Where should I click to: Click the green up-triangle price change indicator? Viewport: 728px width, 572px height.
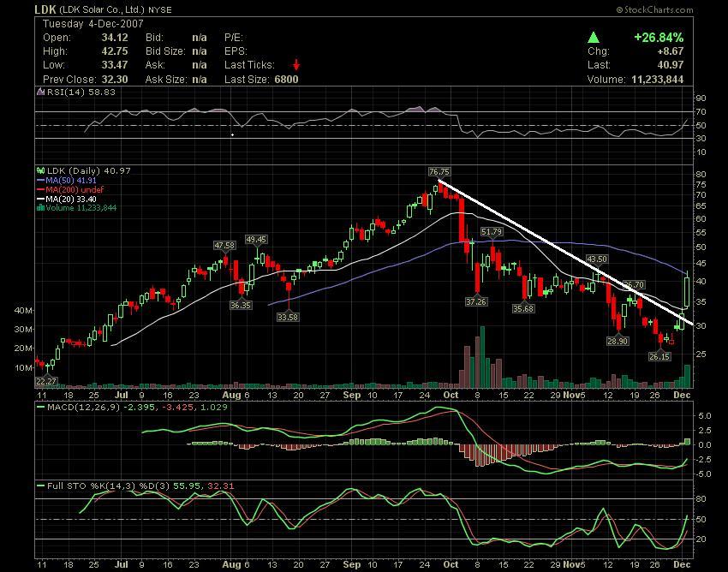594,37
